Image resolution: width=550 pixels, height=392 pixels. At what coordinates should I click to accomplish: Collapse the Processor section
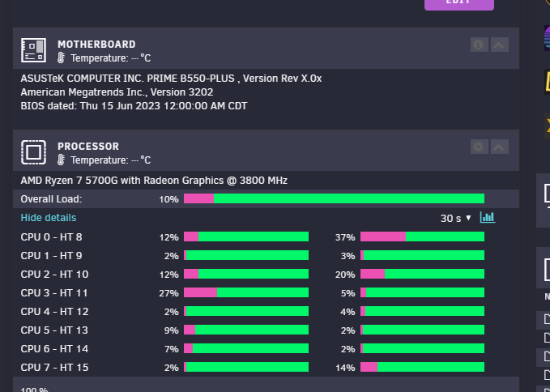coord(500,147)
